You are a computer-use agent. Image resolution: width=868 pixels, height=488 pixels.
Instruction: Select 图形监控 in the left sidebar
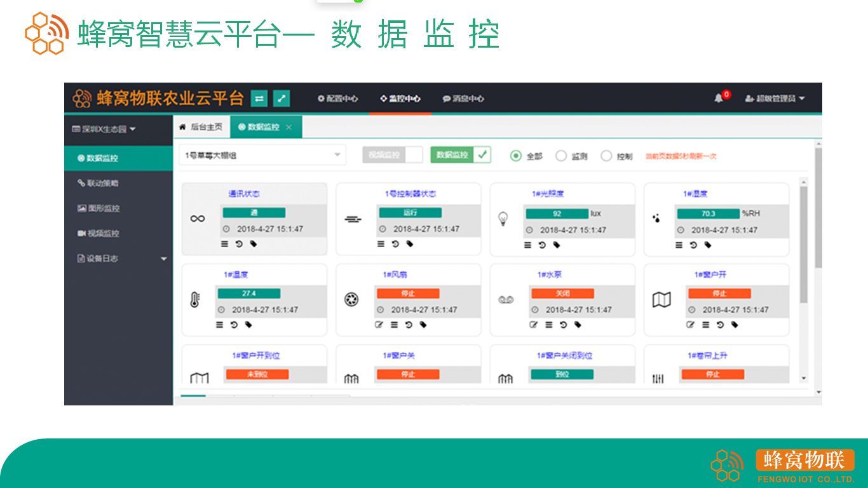tap(118, 208)
